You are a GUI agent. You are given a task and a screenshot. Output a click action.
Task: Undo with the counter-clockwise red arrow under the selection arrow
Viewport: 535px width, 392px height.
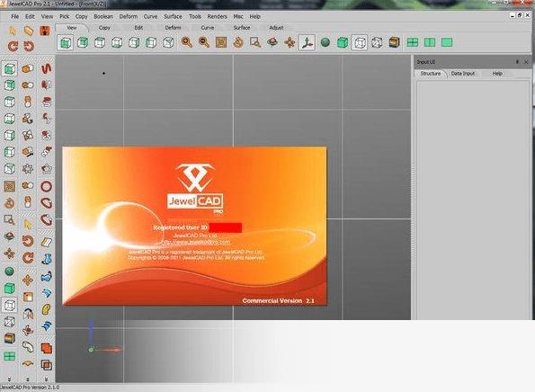13,46
